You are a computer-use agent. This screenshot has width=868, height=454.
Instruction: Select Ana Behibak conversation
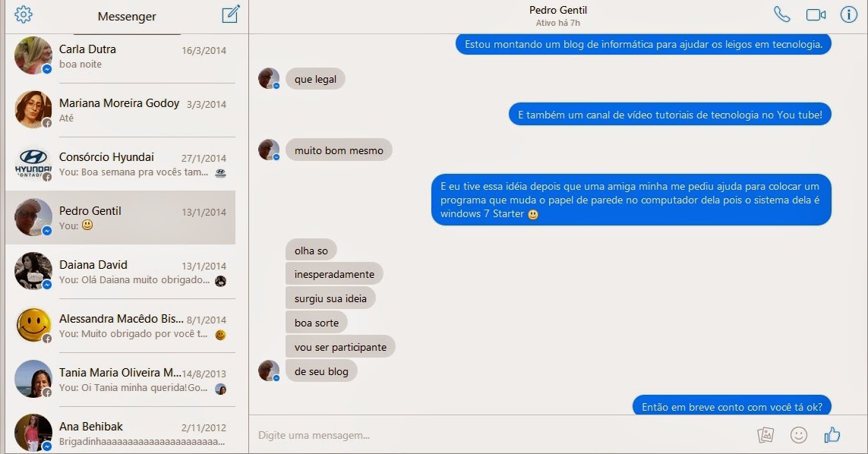(x=120, y=434)
